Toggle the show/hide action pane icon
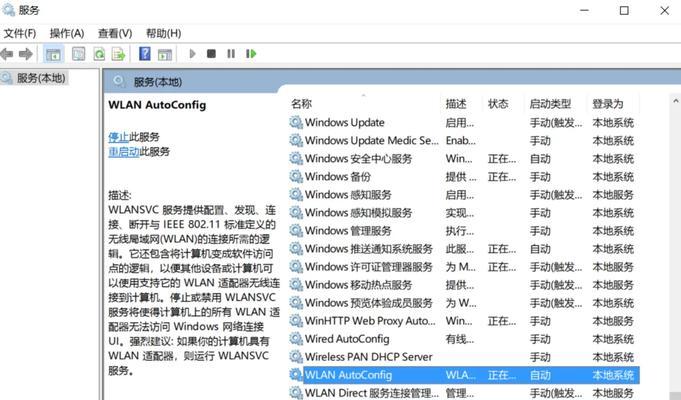681x400 pixels. [x=165, y=54]
